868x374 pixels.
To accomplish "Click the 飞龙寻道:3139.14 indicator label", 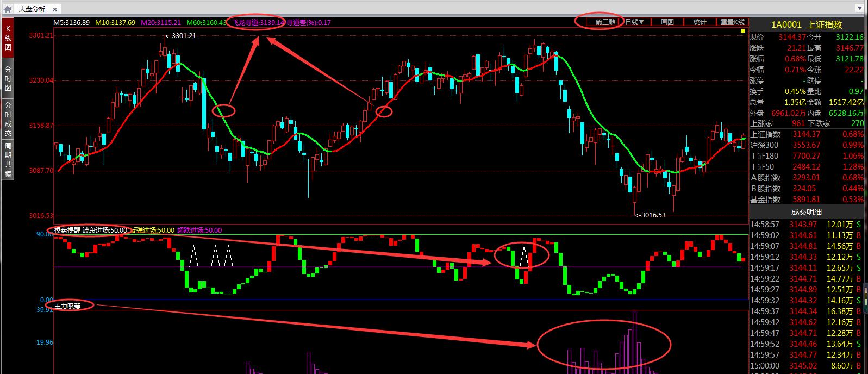I will (259, 22).
